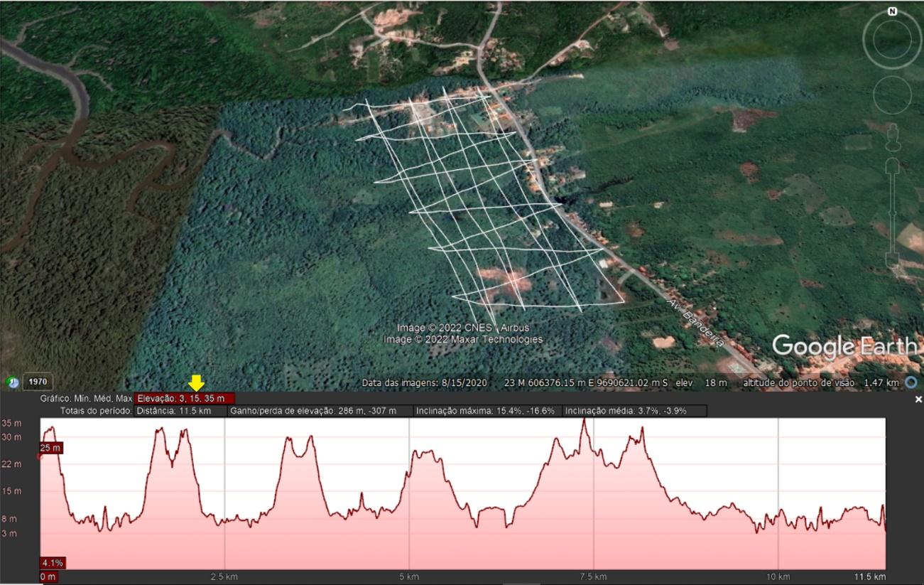Close the elevation profile panel
The height and width of the screenshot is (585, 924).
click(x=918, y=400)
